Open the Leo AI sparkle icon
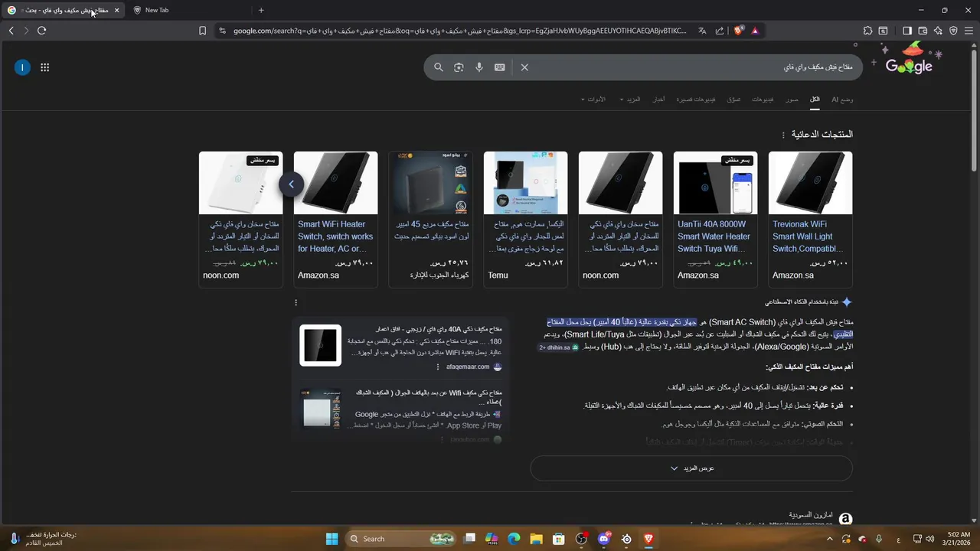The height and width of the screenshot is (551, 980). [x=938, y=31]
